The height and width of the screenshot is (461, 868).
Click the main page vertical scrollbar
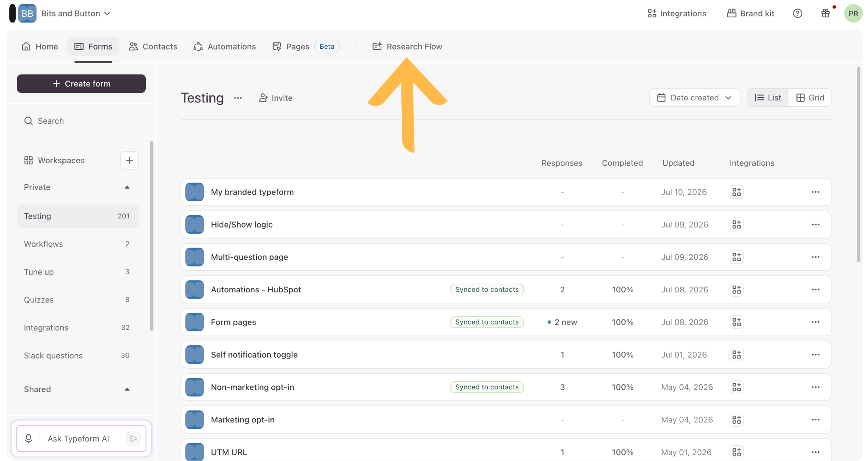click(859, 165)
